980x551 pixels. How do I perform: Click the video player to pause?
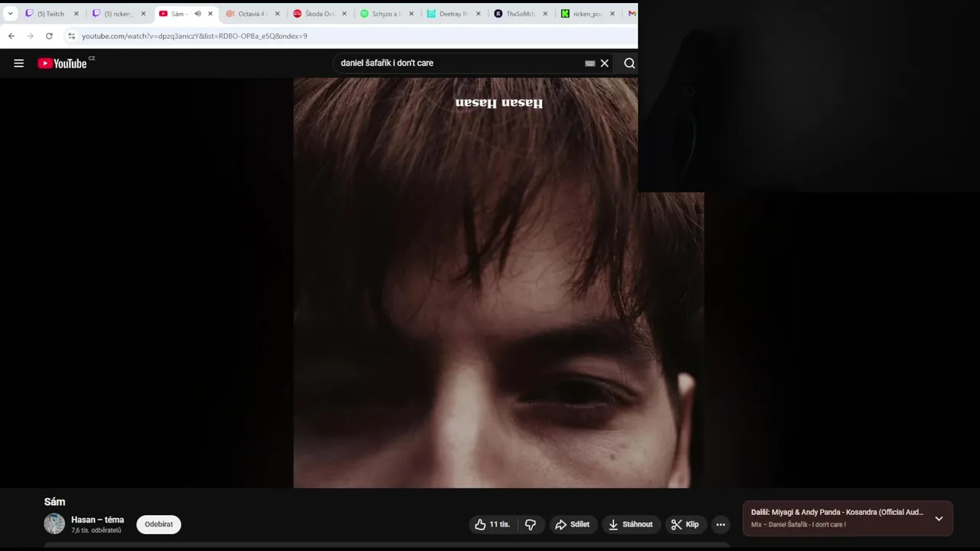pos(492,282)
